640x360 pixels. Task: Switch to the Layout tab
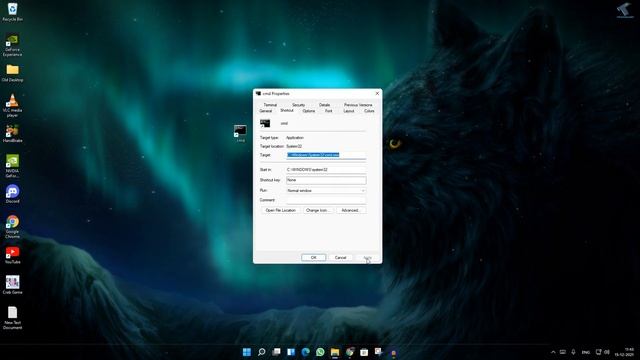click(x=349, y=111)
